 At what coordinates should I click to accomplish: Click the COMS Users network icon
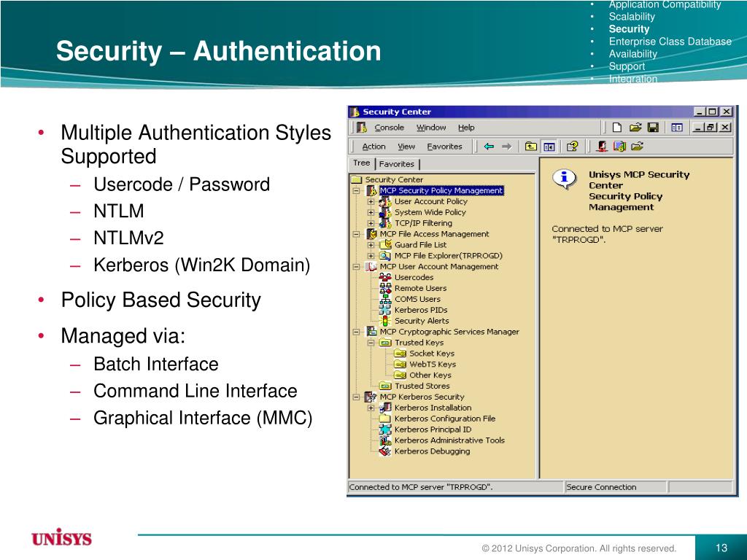385,299
